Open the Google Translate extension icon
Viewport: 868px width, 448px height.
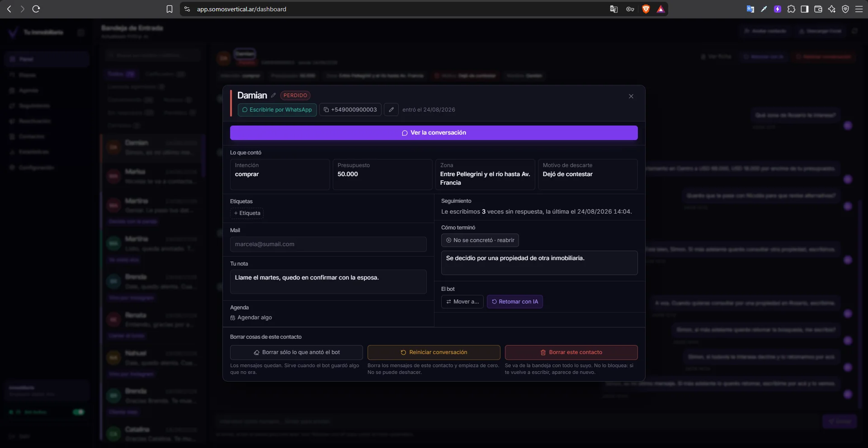click(750, 9)
